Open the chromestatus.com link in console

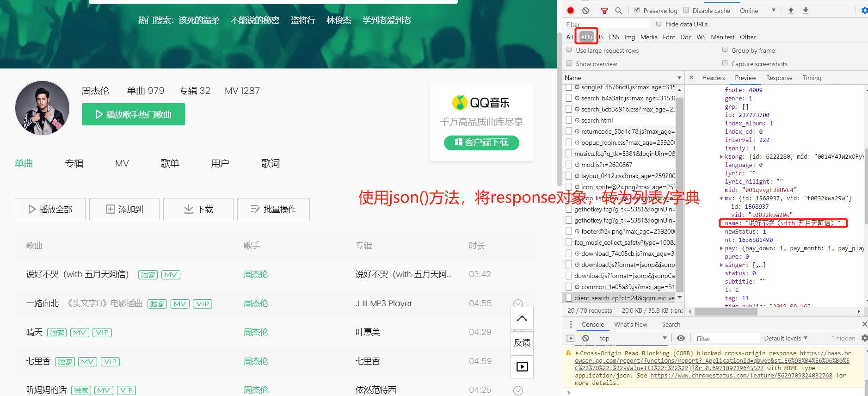[x=741, y=376]
